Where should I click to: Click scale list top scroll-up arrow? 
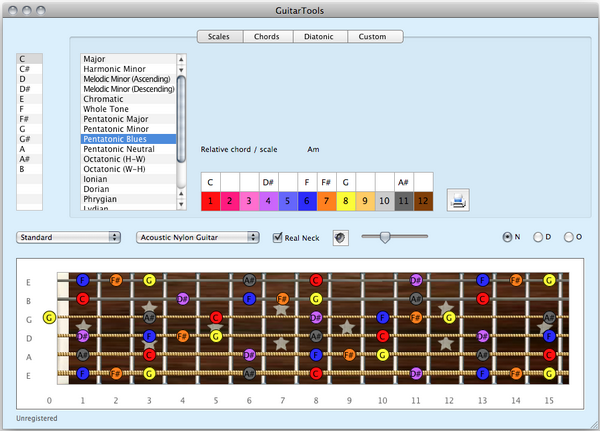[181, 59]
